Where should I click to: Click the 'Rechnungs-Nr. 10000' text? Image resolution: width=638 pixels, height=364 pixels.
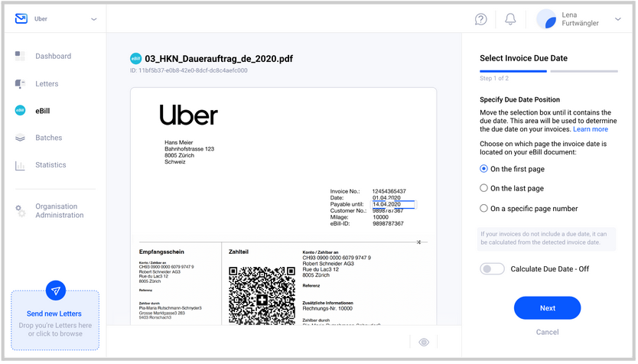[327, 309]
